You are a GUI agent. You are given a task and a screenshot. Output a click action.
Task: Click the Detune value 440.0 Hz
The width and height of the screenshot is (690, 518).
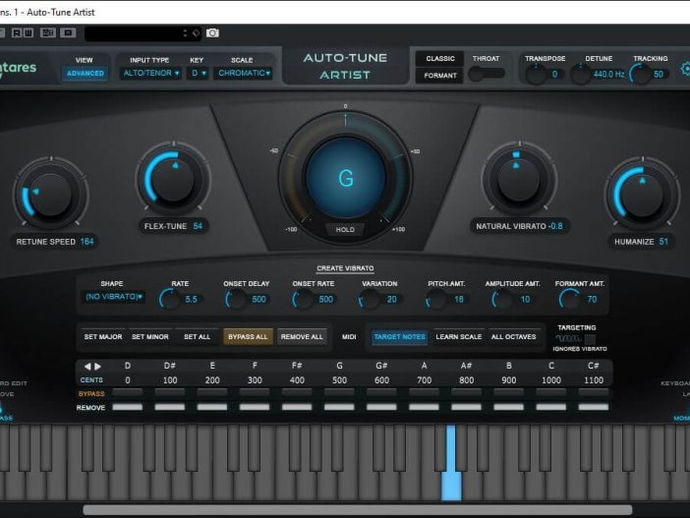click(x=609, y=74)
